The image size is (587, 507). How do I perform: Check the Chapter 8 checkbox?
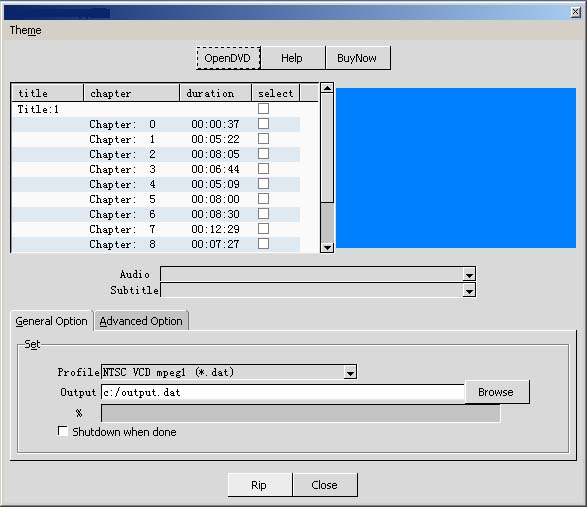coord(263,243)
